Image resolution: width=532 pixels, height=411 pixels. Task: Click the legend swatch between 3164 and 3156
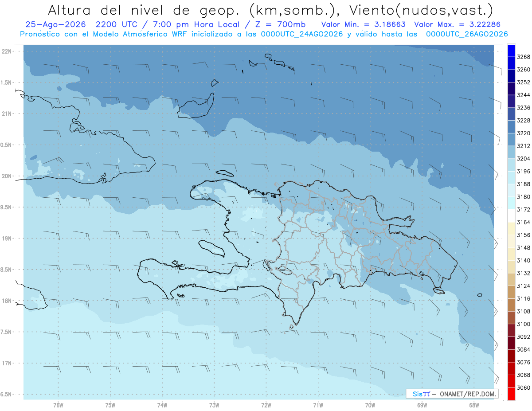511,228
